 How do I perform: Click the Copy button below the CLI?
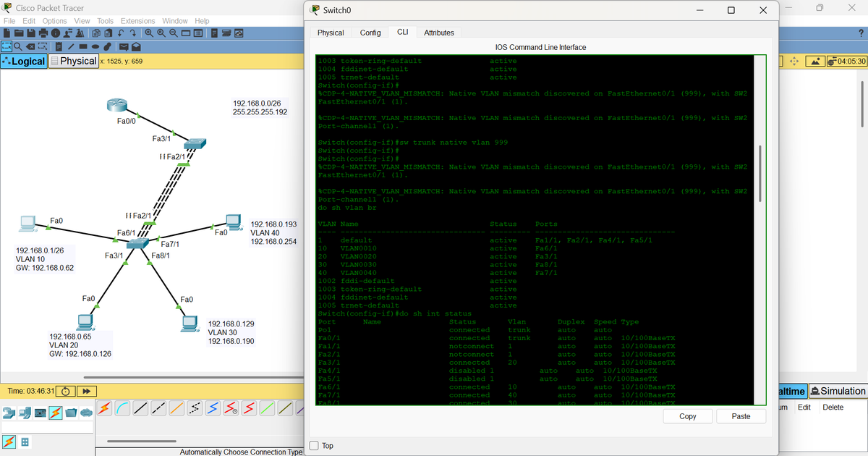click(x=688, y=416)
